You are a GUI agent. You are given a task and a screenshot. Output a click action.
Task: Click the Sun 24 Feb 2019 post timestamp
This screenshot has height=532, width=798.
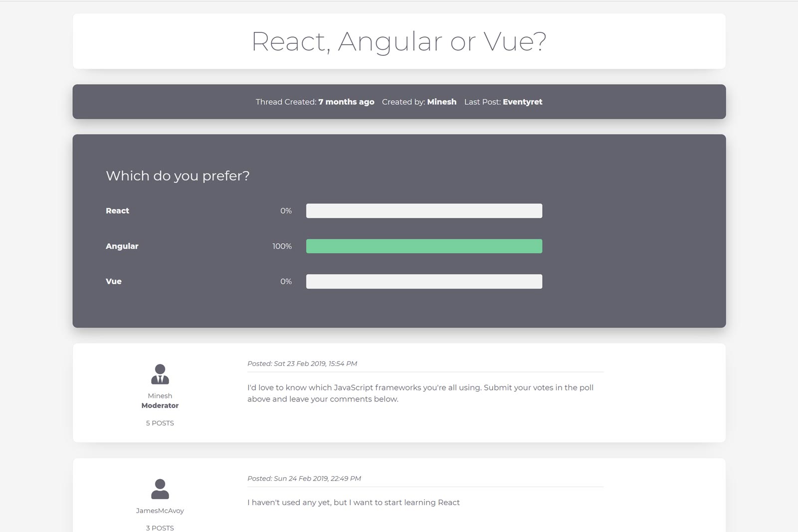(x=304, y=478)
